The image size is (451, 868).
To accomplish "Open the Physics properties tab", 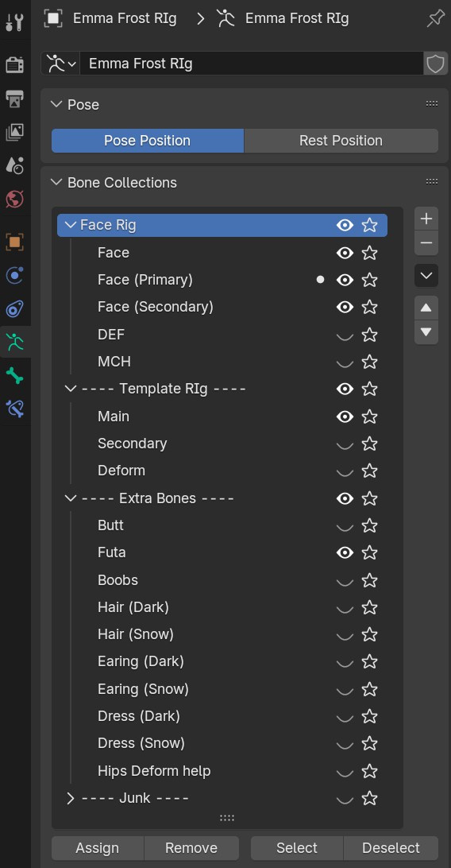I will click(x=15, y=275).
